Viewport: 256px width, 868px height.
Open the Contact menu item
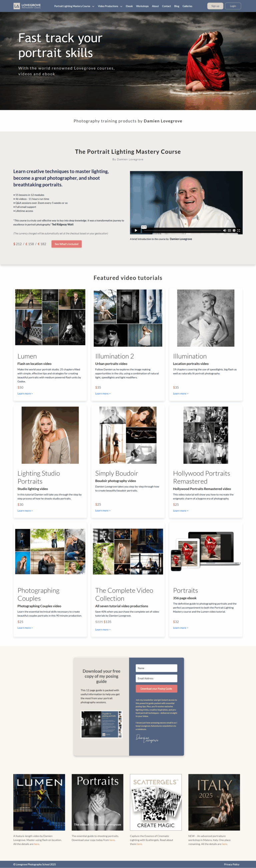coord(166,6)
